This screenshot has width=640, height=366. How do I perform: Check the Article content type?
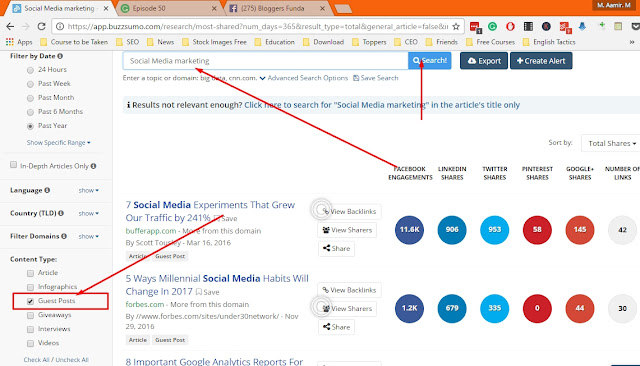pos(30,273)
